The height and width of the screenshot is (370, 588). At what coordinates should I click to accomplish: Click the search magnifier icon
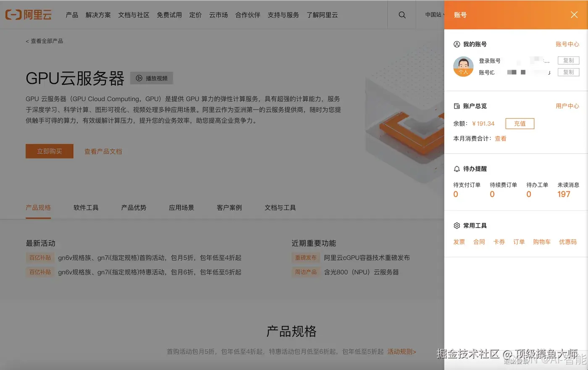[x=402, y=15]
